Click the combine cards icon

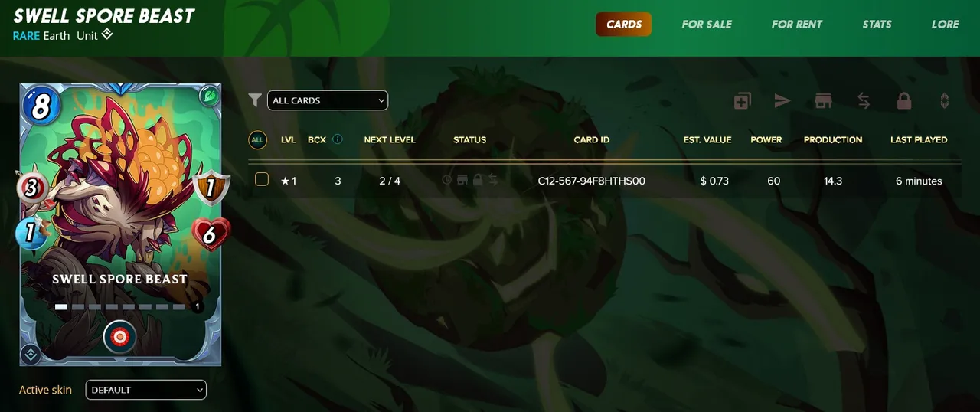coord(742,100)
